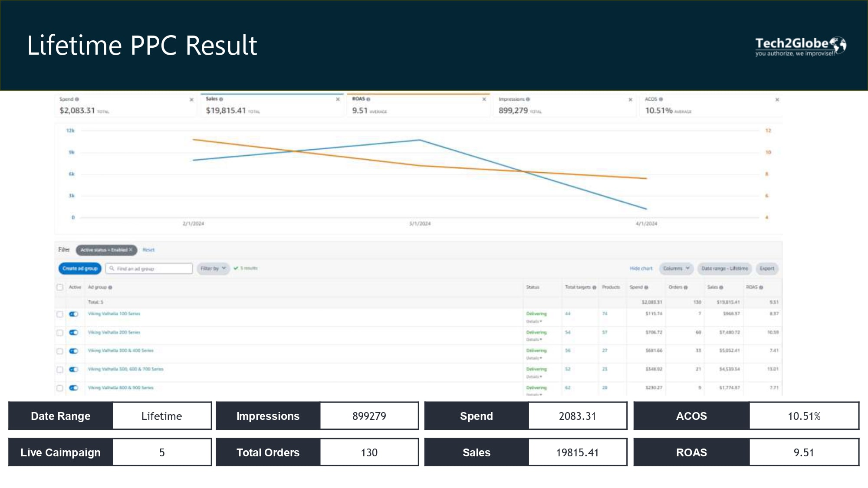Close the Spend metric card
Viewport: 868px width, 488px height.
[191, 100]
